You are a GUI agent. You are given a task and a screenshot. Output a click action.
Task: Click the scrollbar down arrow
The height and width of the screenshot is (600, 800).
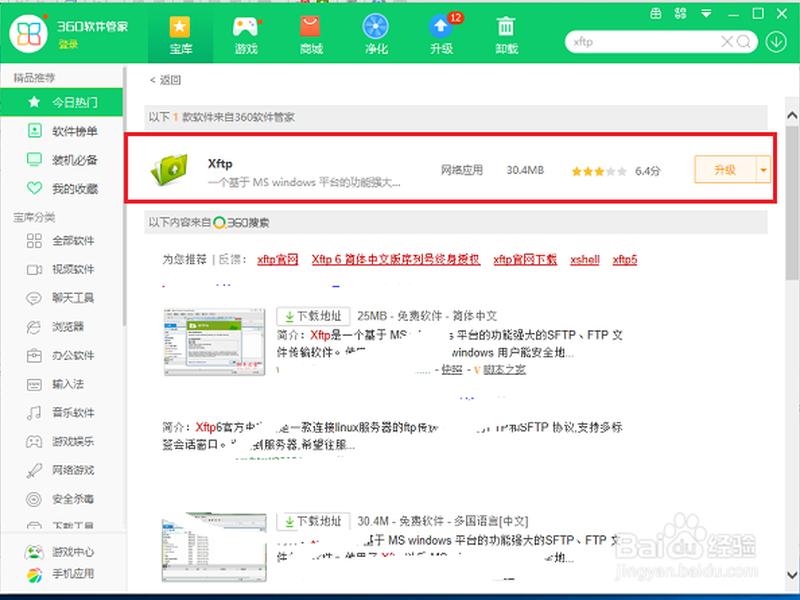click(x=792, y=574)
